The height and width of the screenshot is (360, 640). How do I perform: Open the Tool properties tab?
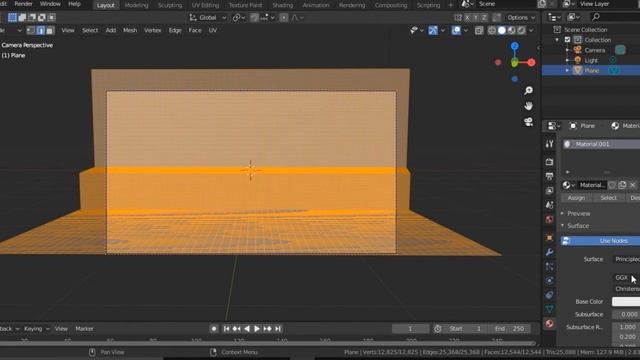(549, 144)
